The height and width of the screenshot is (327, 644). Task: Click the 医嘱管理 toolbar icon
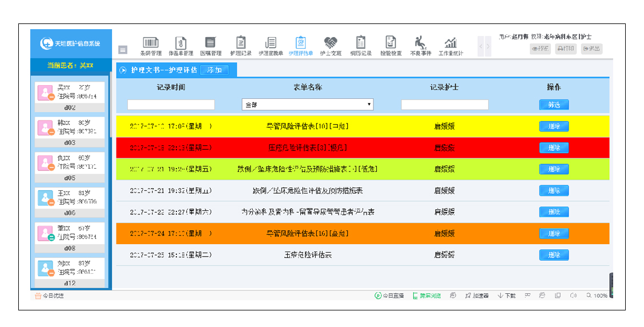[x=211, y=43]
